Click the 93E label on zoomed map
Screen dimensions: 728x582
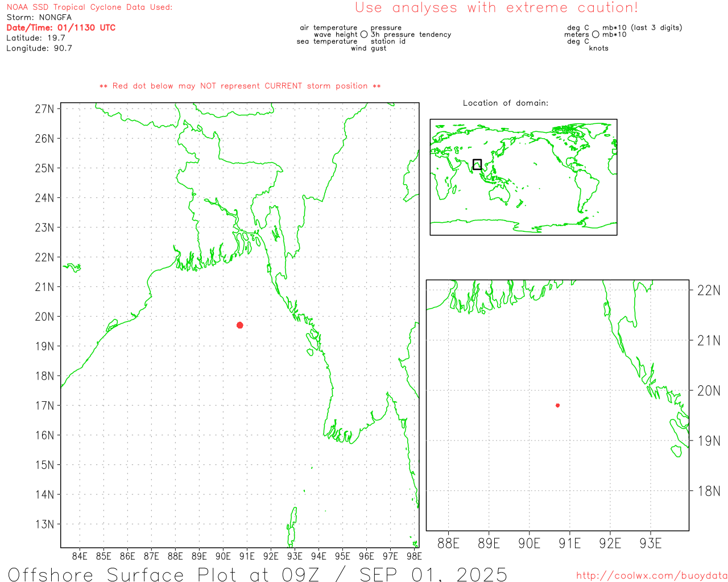point(651,543)
